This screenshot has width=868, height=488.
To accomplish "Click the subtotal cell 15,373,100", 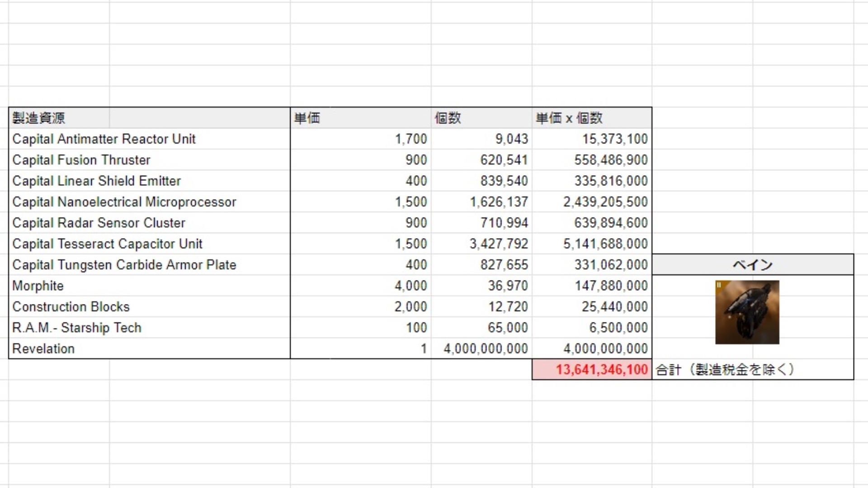I will pyautogui.click(x=592, y=139).
